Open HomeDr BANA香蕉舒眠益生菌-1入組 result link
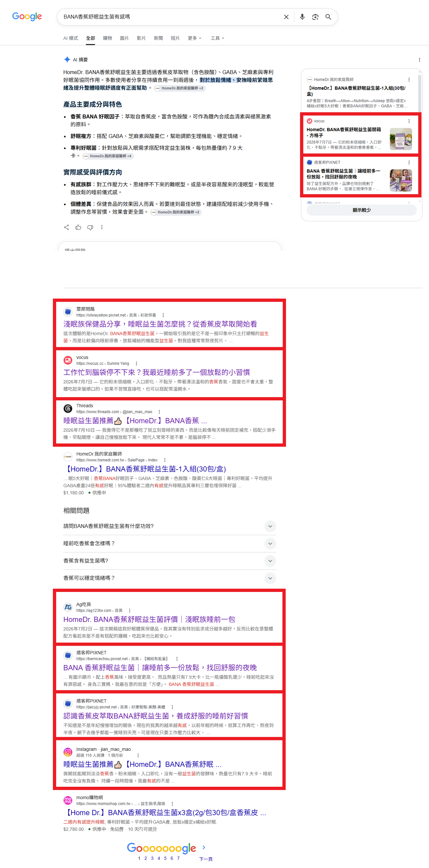Image resolution: width=429 pixels, height=868 pixels. [145, 469]
